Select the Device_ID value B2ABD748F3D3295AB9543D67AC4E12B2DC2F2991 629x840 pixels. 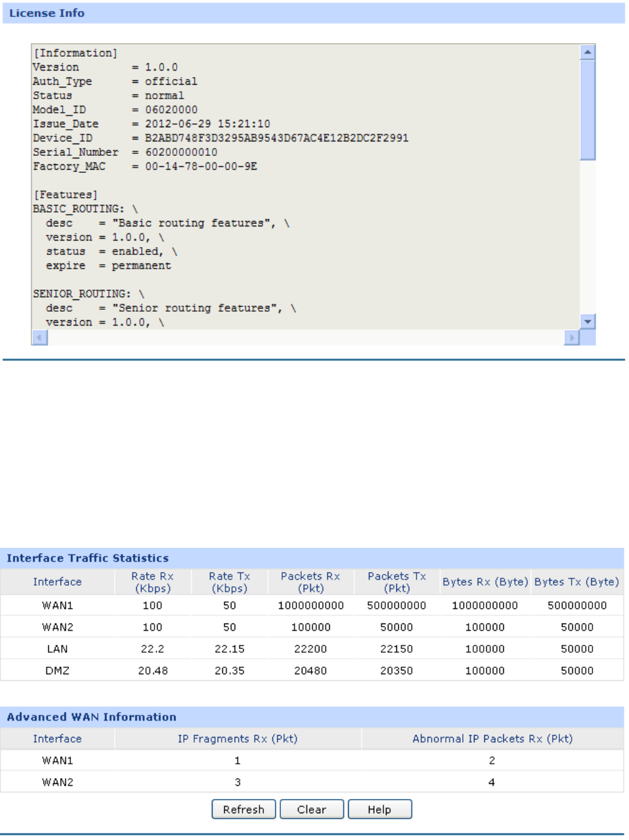point(276,138)
